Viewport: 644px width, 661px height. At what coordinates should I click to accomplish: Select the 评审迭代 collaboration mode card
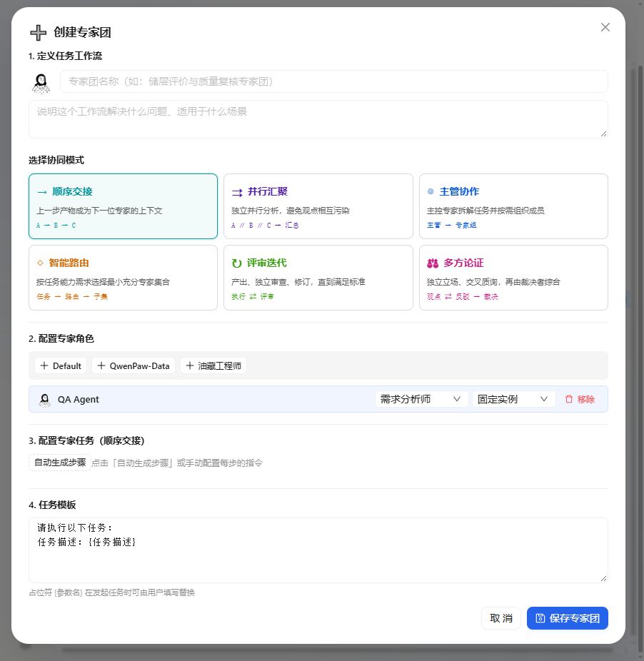318,278
